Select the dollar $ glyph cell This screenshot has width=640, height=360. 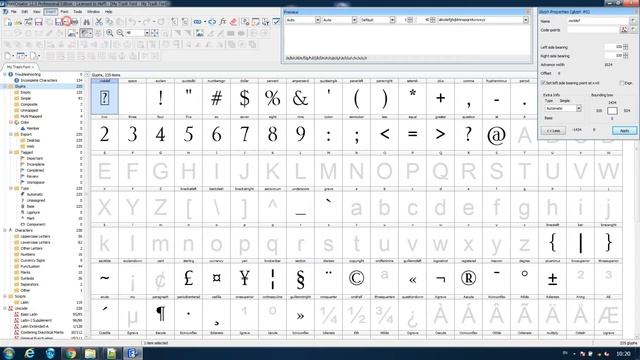click(x=244, y=98)
